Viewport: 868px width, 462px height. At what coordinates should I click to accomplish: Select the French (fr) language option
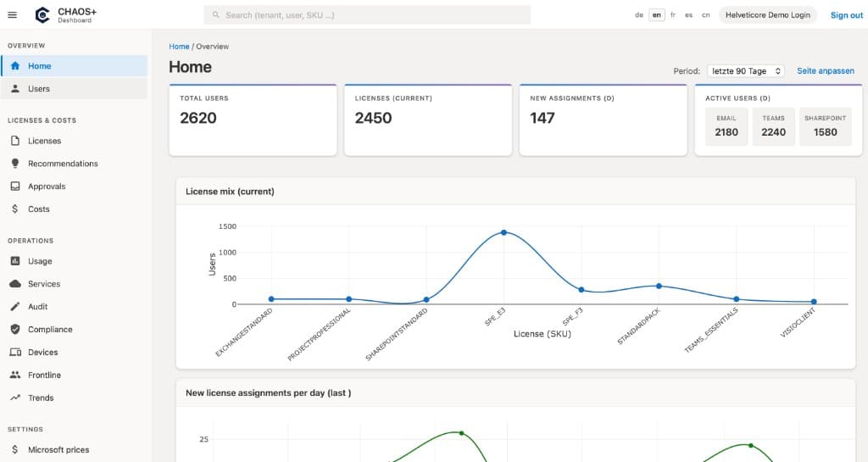(x=673, y=15)
